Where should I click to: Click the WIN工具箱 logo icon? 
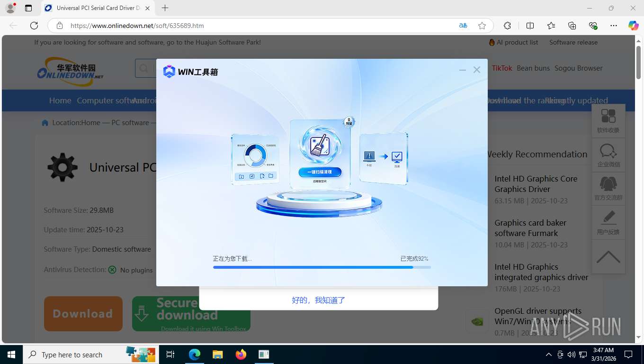(169, 72)
